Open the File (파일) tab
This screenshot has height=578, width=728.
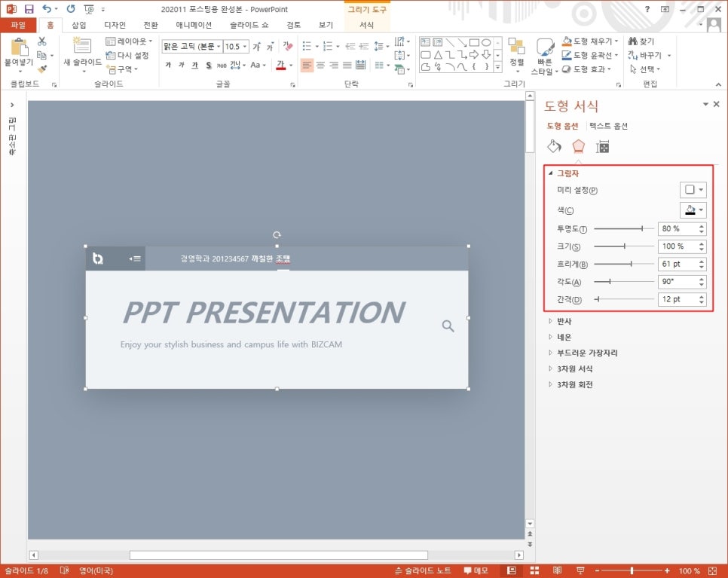tap(18, 25)
